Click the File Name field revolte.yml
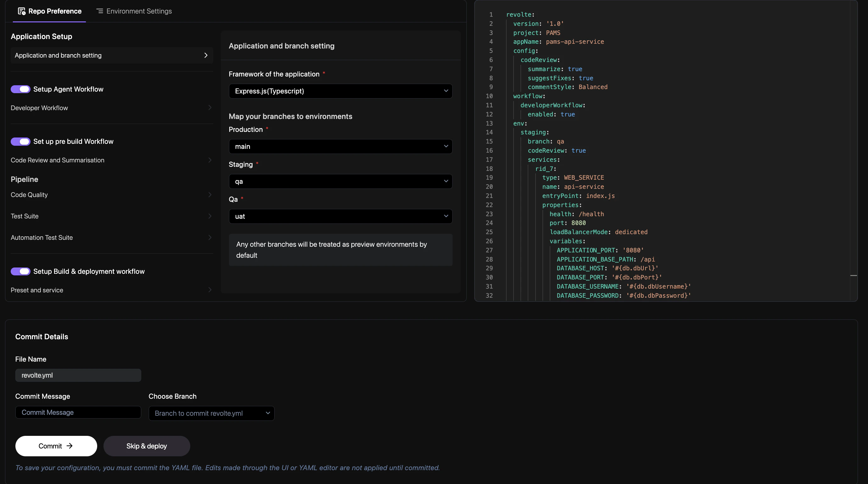Image resolution: width=868 pixels, height=484 pixels. click(78, 375)
